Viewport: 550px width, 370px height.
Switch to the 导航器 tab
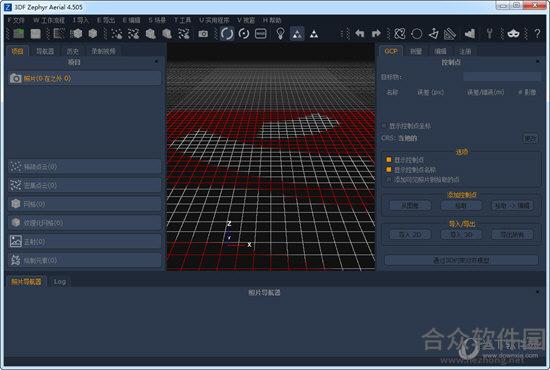(x=45, y=51)
